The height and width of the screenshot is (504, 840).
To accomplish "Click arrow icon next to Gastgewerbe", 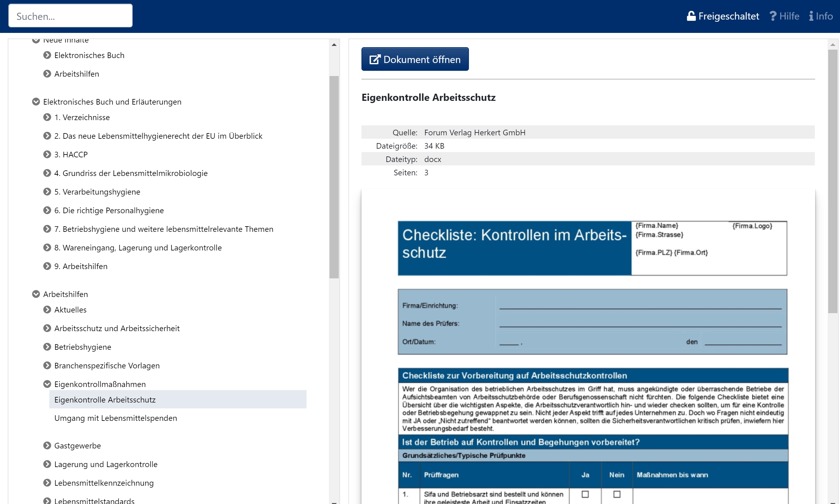I will point(47,445).
